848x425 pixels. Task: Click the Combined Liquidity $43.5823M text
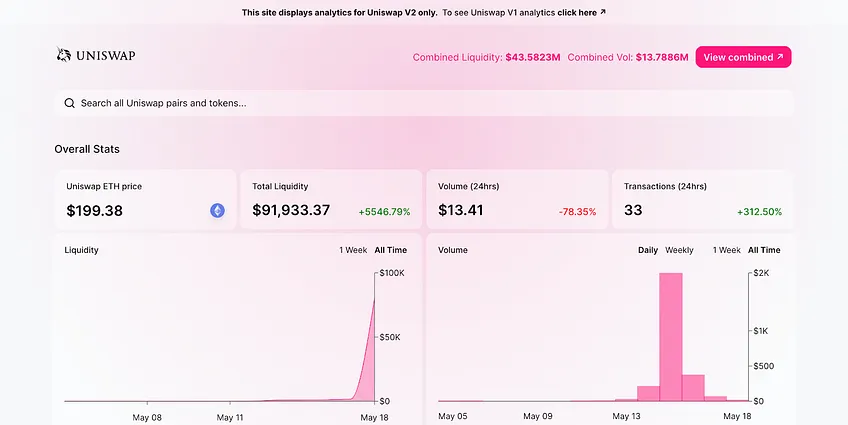point(486,57)
